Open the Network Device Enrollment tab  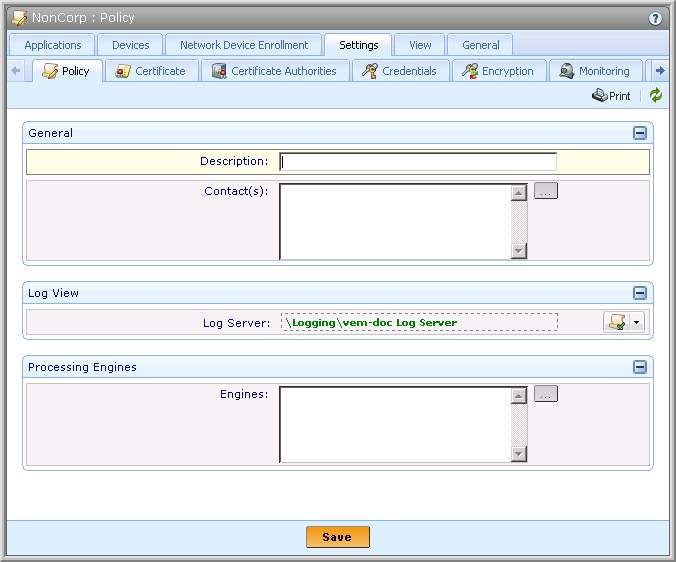point(244,45)
